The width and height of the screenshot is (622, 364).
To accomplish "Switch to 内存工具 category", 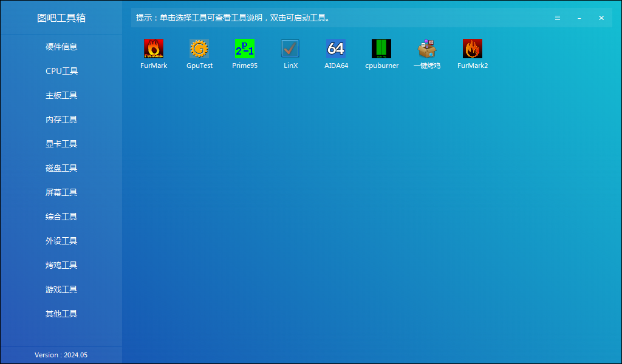I will pos(61,120).
